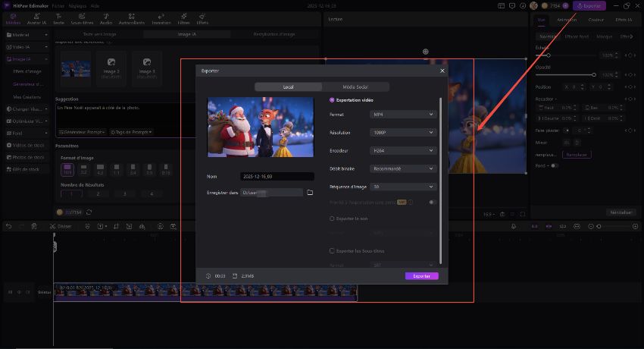The width and height of the screenshot is (644, 349).
Task: Switch to the Animation properties tab
Action: (x=567, y=20)
